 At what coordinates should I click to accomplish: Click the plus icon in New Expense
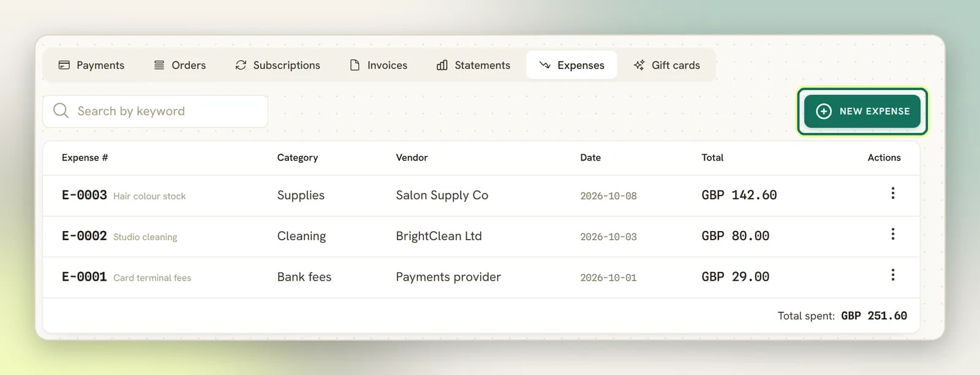(x=824, y=111)
